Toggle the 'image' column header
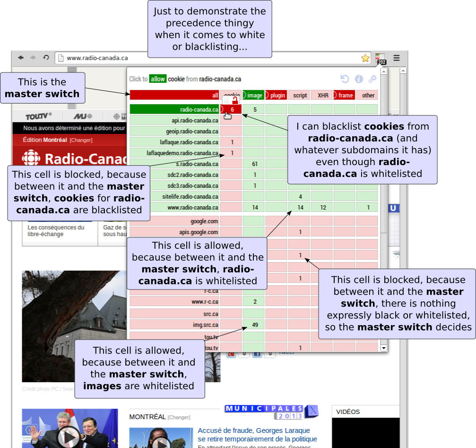 click(x=253, y=95)
